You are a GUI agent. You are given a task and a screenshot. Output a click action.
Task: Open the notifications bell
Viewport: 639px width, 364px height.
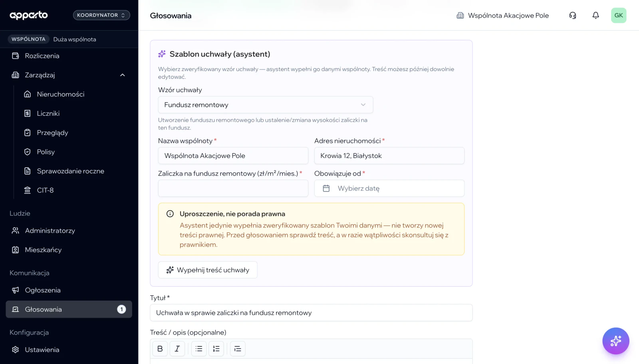(595, 16)
